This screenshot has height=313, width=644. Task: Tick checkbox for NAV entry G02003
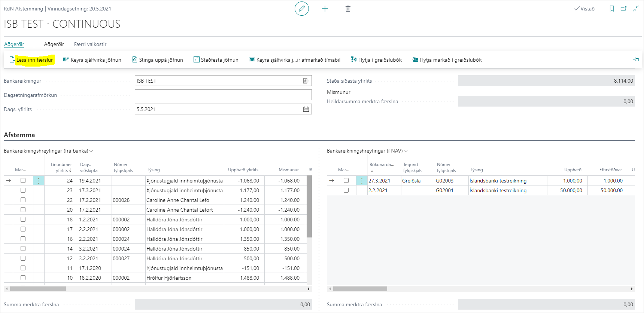pos(346,180)
